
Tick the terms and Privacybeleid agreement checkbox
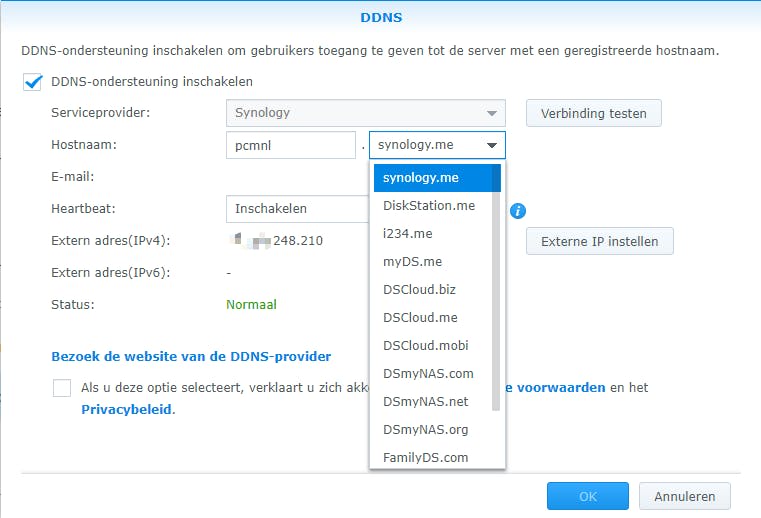62,388
